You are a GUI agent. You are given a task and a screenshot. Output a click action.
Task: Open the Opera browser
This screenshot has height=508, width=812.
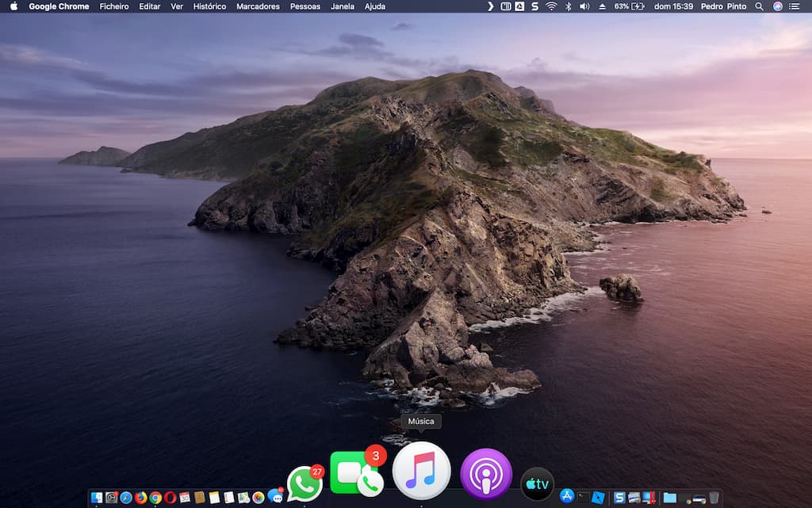(x=169, y=498)
